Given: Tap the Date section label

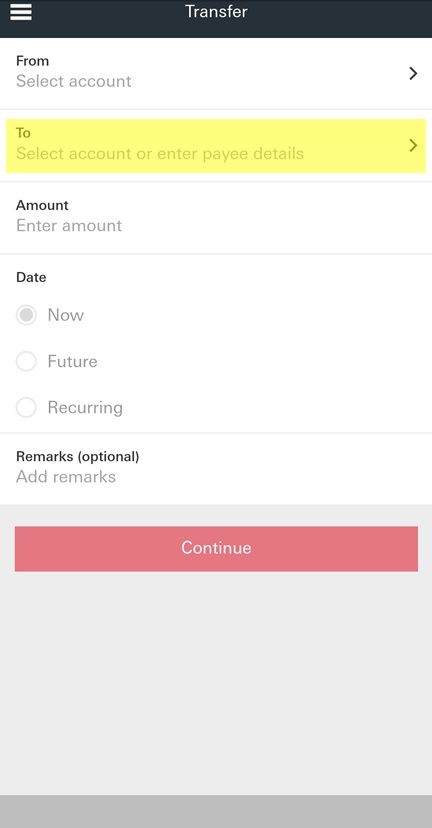Looking at the screenshot, I should tap(31, 277).
